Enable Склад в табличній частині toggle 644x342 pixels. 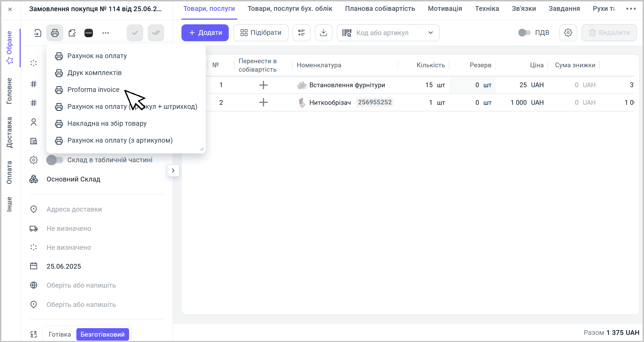pyautogui.click(x=55, y=160)
